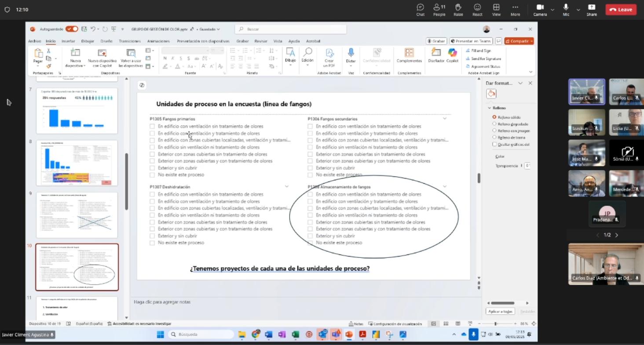This screenshot has width=644, height=345.
Task: Go to next participants page arrow
Action: 616,235
